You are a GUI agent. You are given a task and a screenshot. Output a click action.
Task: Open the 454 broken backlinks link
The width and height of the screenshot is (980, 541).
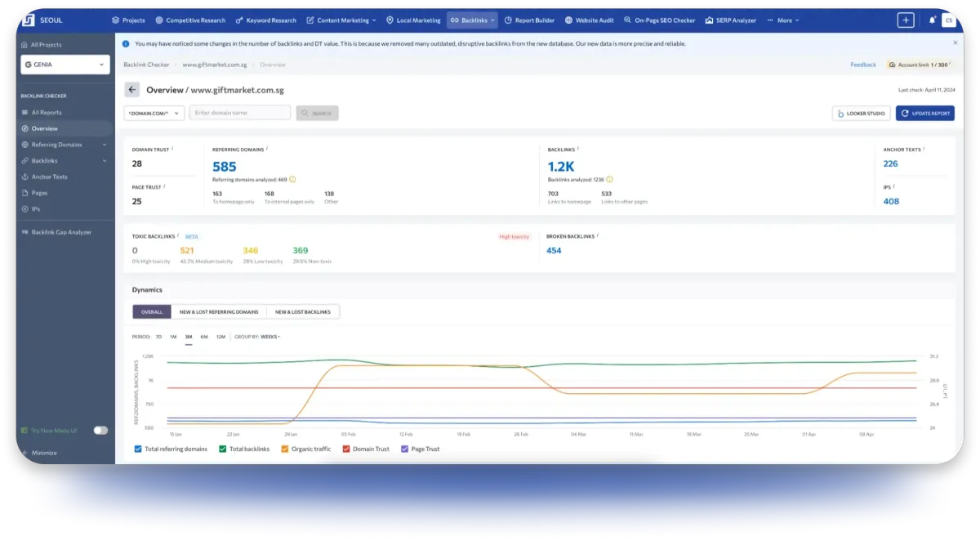coord(554,250)
